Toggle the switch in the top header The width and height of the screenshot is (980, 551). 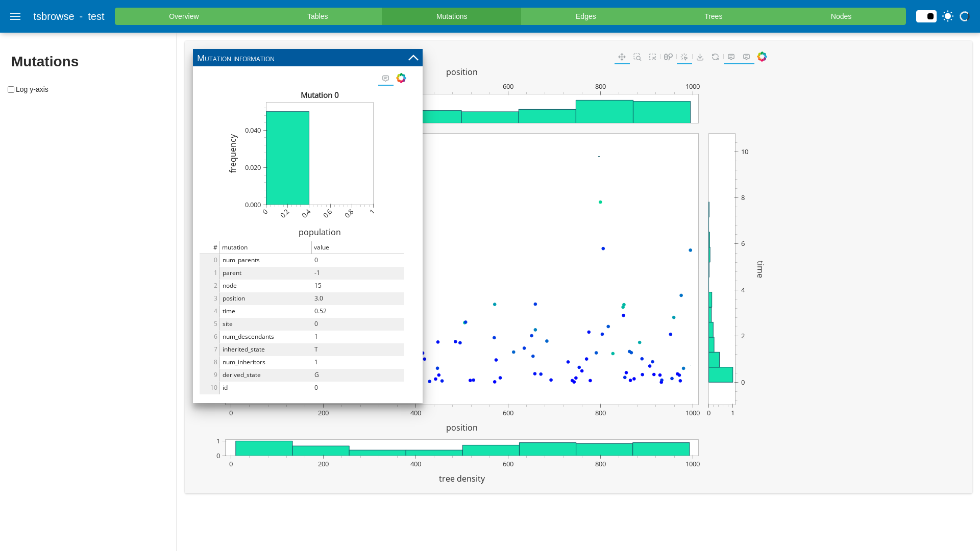click(x=926, y=16)
